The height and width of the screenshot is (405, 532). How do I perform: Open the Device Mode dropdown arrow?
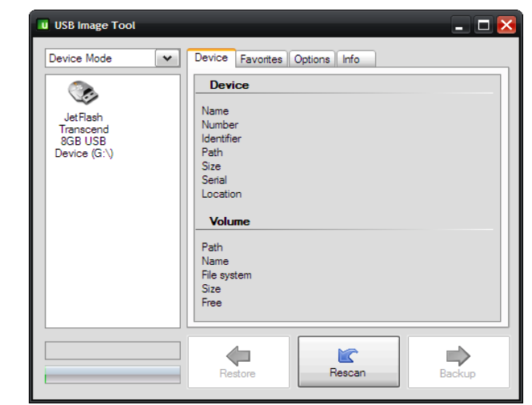point(168,58)
